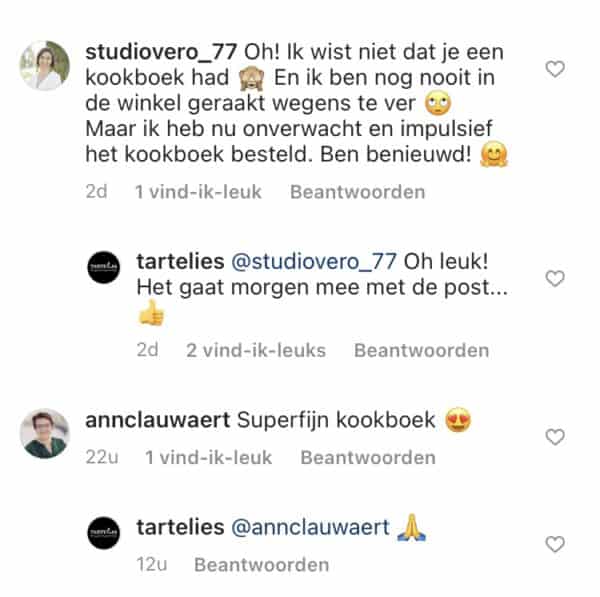Like tartelies reply about the post
The height and width of the screenshot is (597, 600).
click(x=555, y=278)
